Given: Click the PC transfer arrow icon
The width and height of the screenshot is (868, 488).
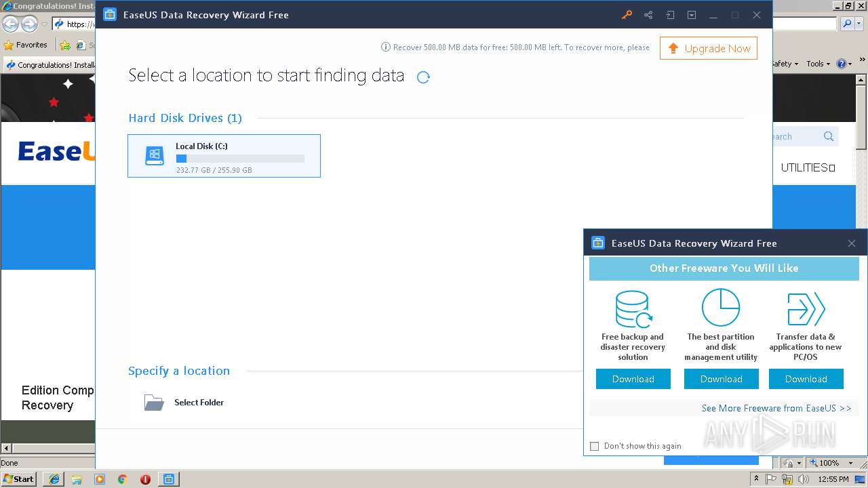Looking at the screenshot, I should point(806,309).
